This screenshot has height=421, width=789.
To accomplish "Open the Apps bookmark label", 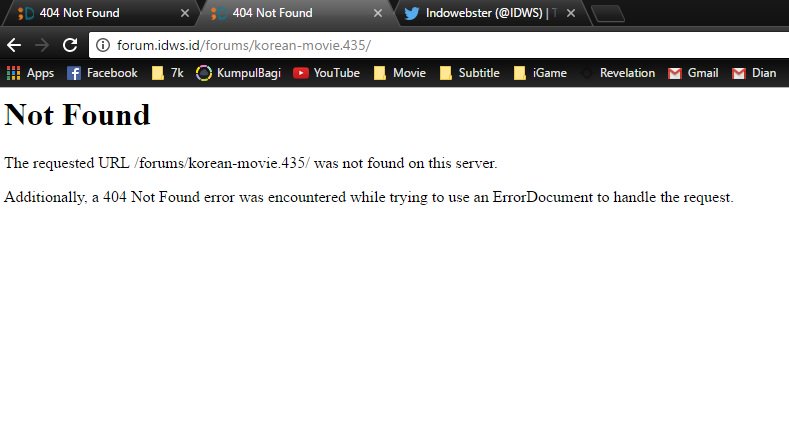I will click(x=40, y=73).
